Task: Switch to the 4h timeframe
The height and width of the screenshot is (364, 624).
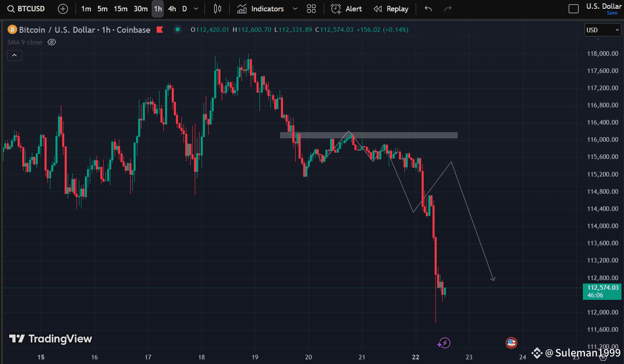Action: coord(172,9)
